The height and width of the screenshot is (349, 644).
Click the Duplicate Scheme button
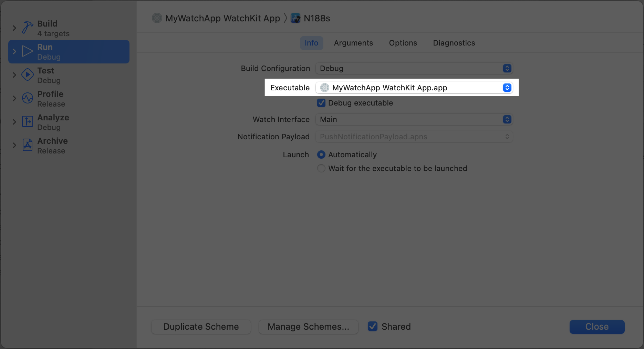click(x=201, y=327)
